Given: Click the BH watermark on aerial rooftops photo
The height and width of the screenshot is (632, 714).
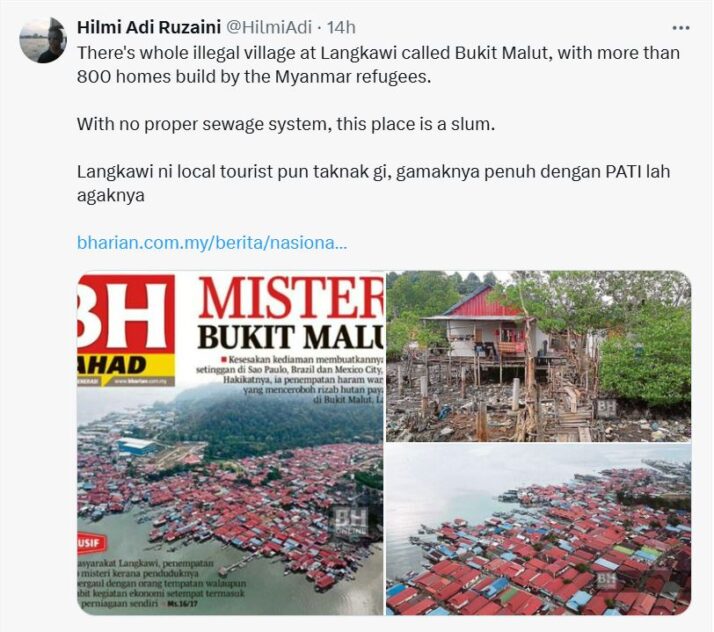Looking at the screenshot, I should click(606, 580).
